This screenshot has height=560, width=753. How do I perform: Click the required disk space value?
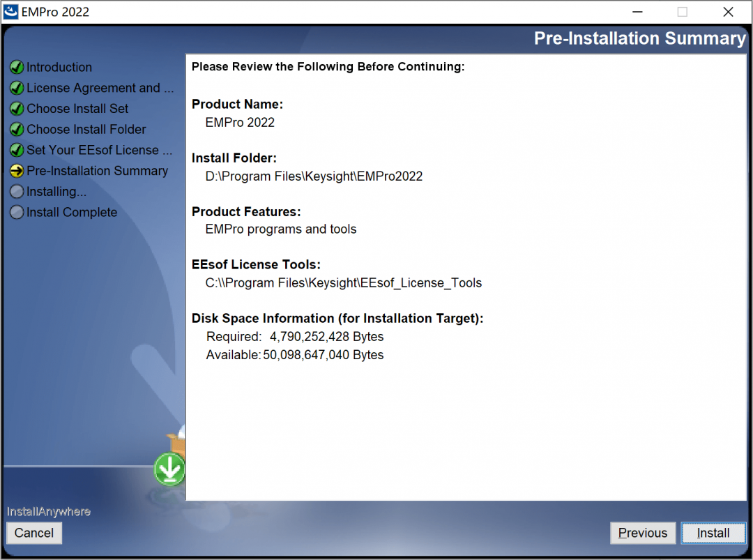click(x=326, y=337)
